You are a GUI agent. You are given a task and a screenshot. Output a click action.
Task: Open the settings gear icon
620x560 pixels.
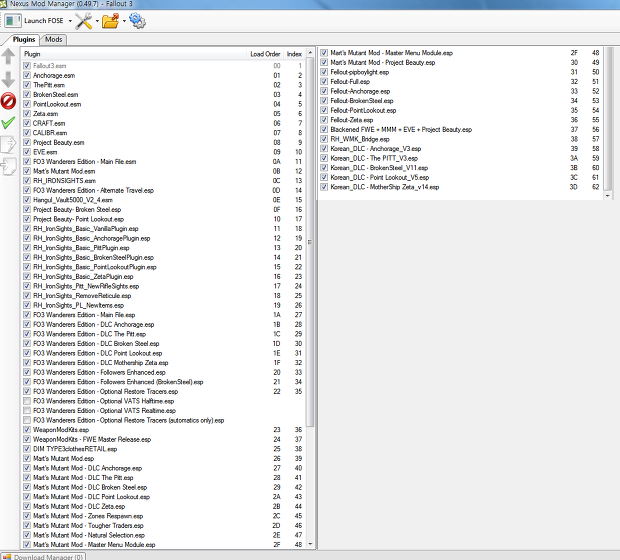(x=137, y=21)
